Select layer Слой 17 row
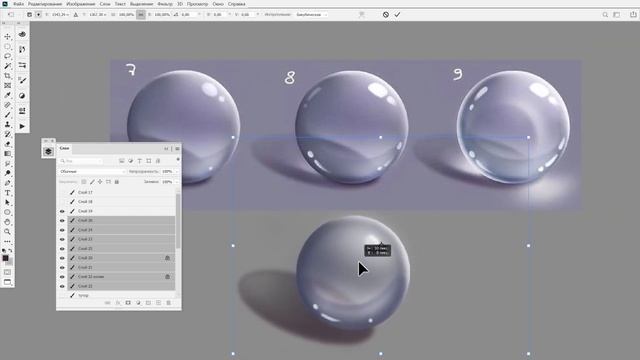 click(121, 192)
